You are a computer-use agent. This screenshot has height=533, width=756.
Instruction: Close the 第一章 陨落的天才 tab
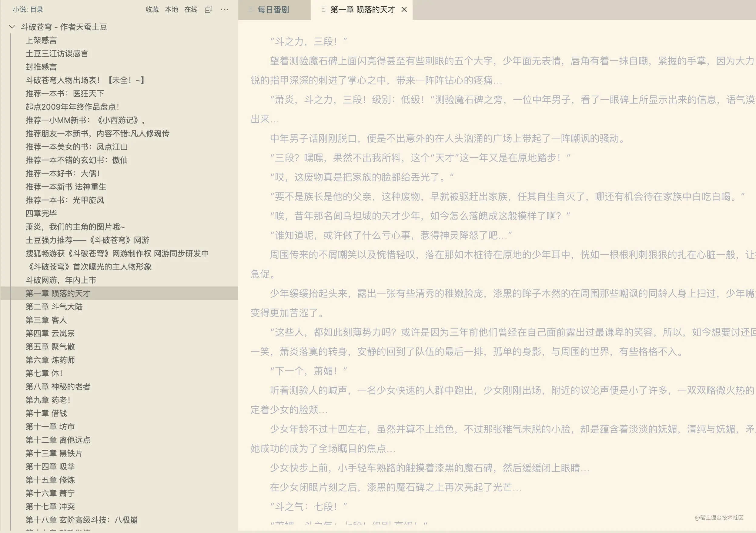coord(404,10)
